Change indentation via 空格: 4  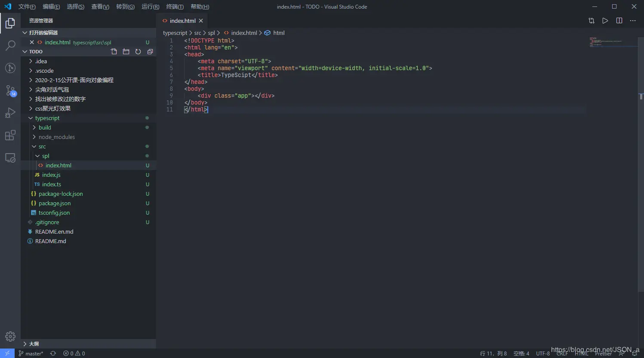(521, 353)
